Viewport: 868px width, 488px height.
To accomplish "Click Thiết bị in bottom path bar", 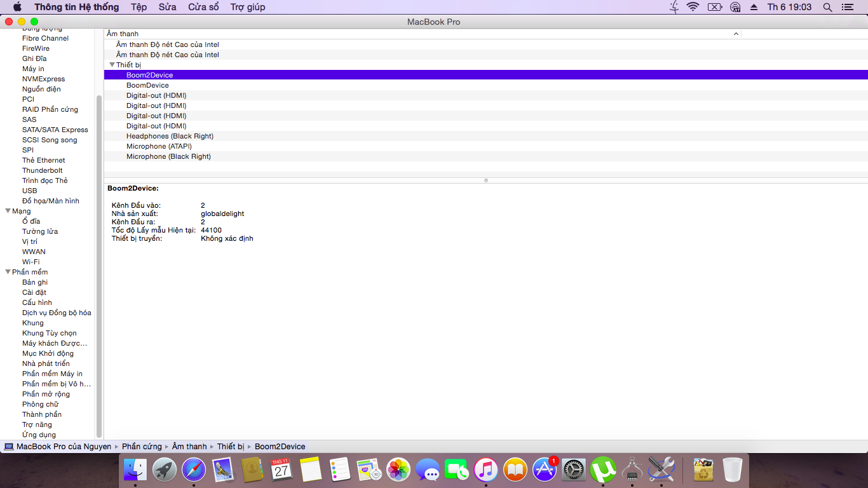I will 231,447.
